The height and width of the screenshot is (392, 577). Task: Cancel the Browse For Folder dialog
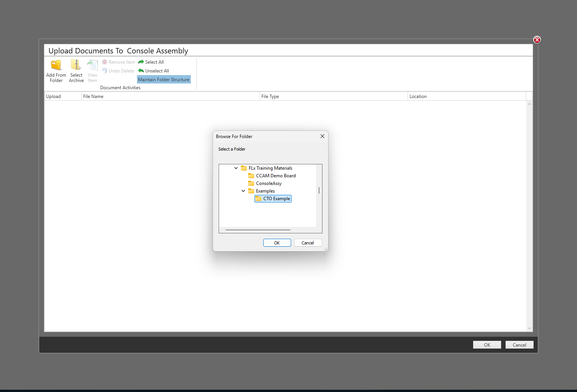308,243
